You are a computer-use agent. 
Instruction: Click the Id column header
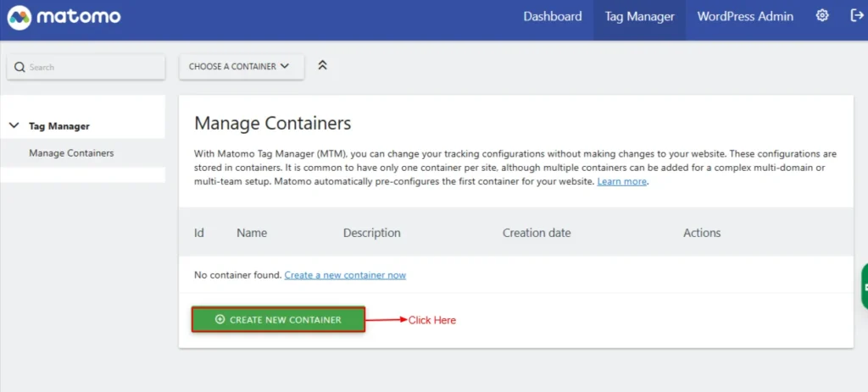click(x=199, y=233)
